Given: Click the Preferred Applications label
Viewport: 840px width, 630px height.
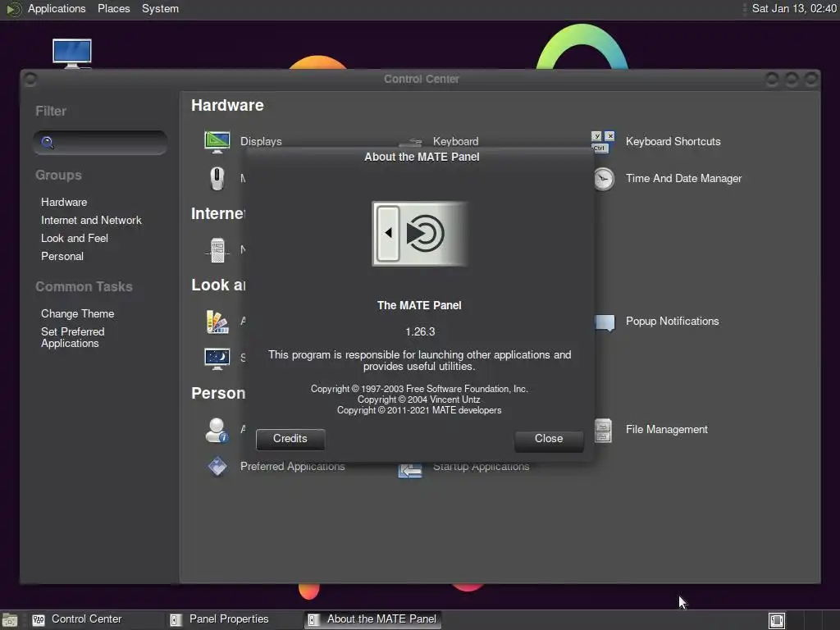Looking at the screenshot, I should [x=293, y=467].
